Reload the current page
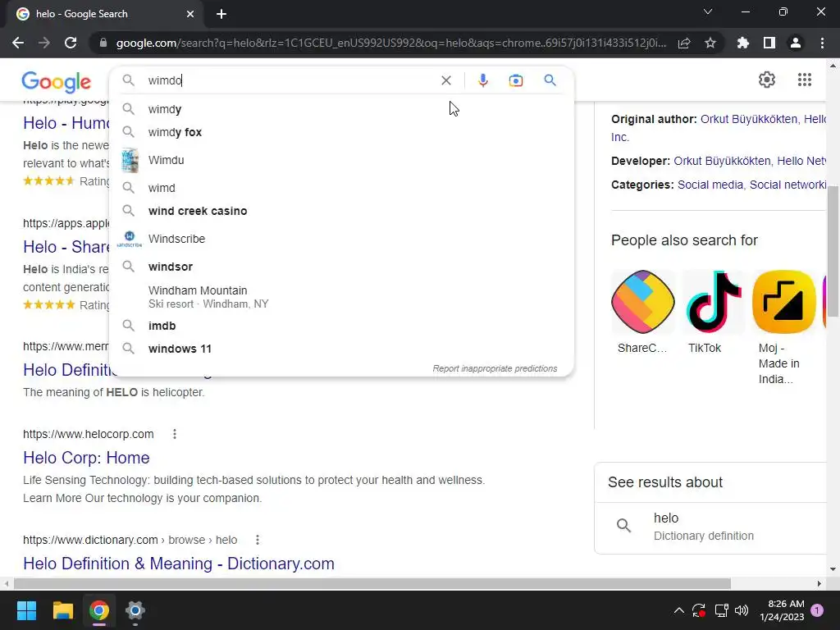Viewport: 840px width, 630px height. click(71, 43)
